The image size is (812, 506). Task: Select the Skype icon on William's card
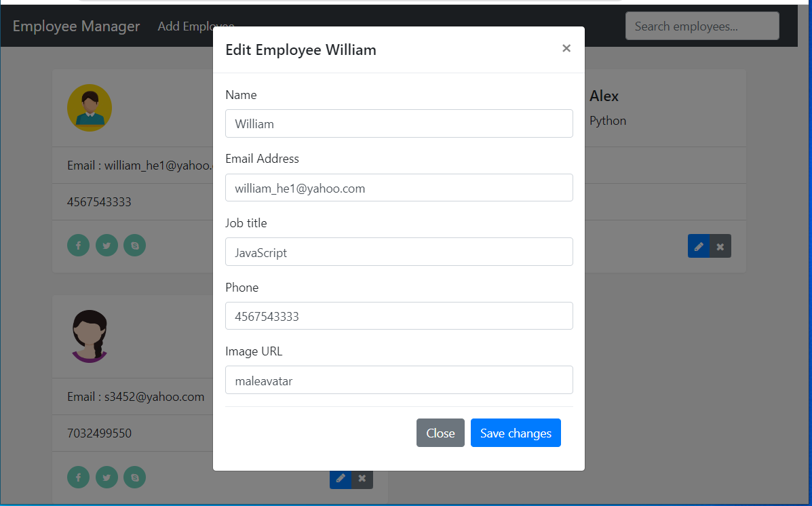(x=134, y=245)
